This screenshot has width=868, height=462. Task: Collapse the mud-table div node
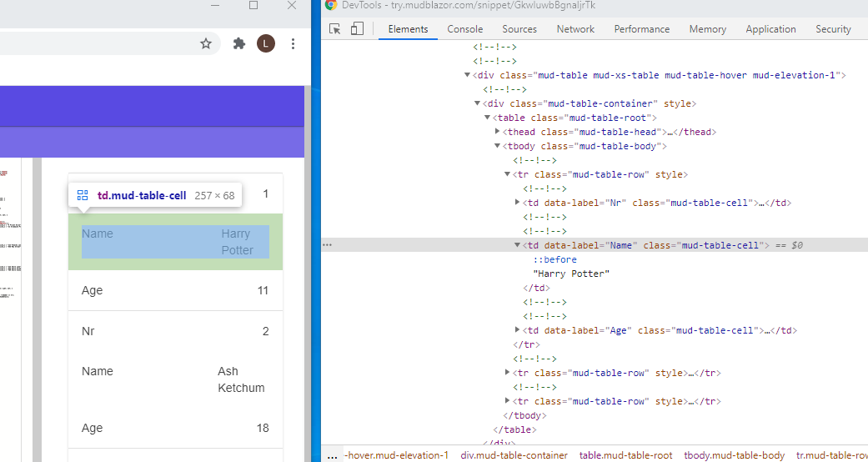click(467, 75)
